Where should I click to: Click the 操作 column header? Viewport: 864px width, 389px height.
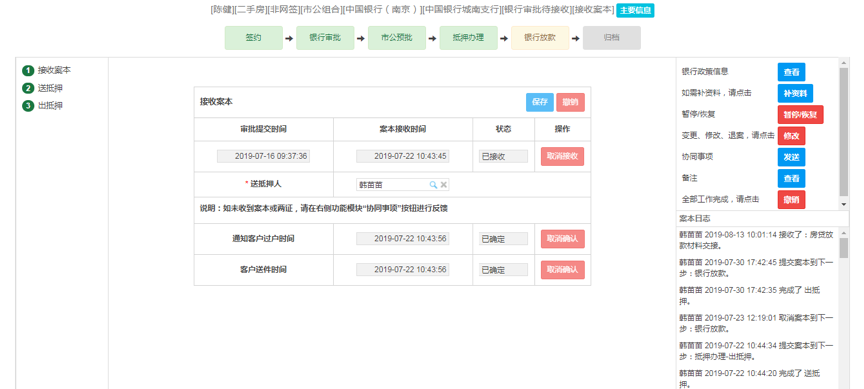[x=563, y=129]
